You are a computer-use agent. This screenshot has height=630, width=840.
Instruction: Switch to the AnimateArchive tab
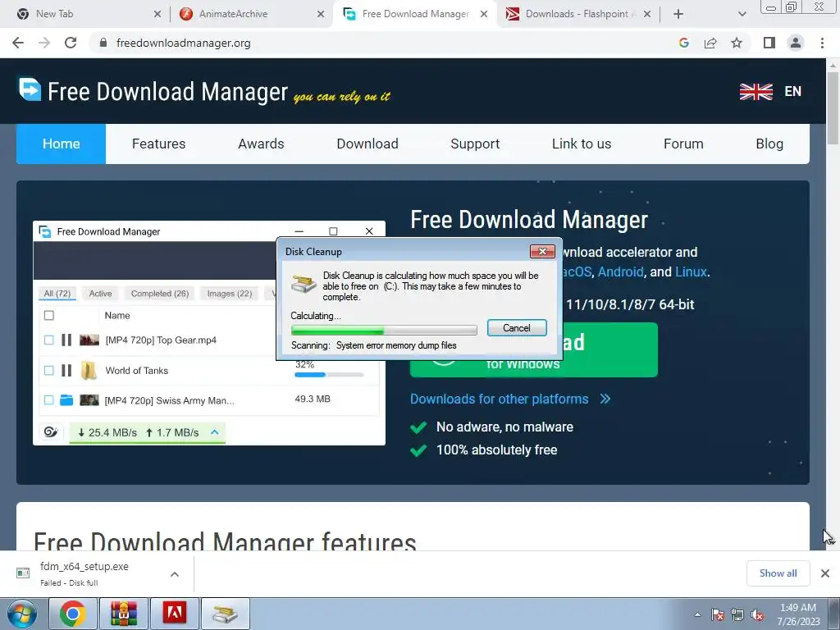click(x=251, y=14)
